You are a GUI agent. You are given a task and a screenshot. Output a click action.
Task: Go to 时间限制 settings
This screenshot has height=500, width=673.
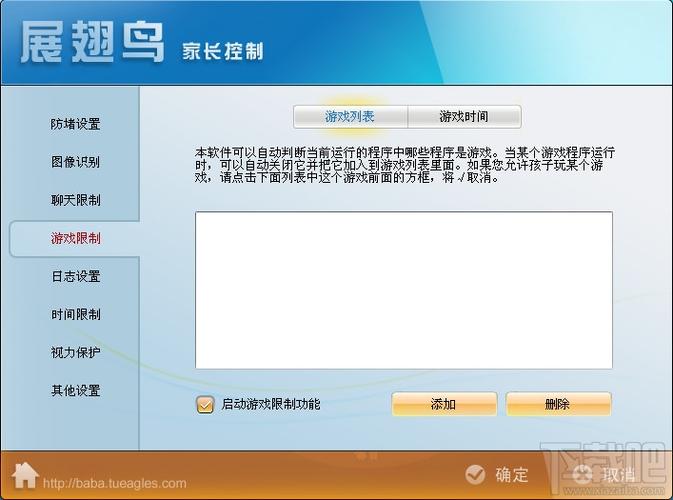tap(76, 314)
